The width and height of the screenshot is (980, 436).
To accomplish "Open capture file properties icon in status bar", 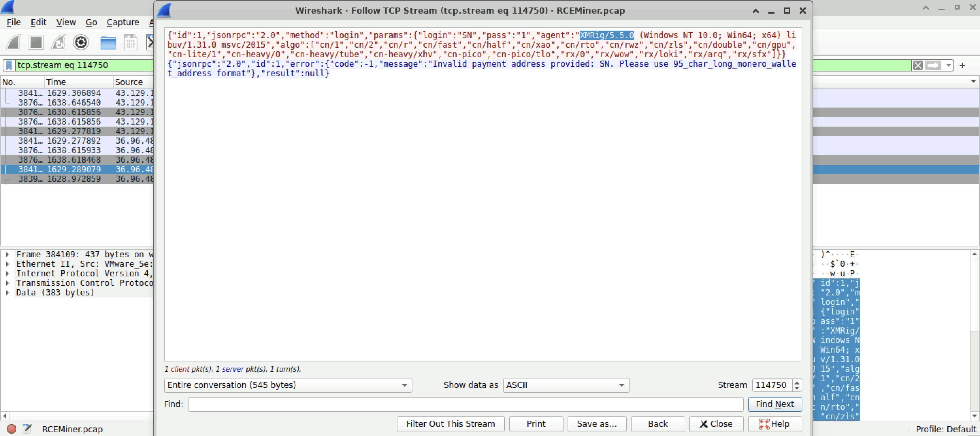I will 27,429.
